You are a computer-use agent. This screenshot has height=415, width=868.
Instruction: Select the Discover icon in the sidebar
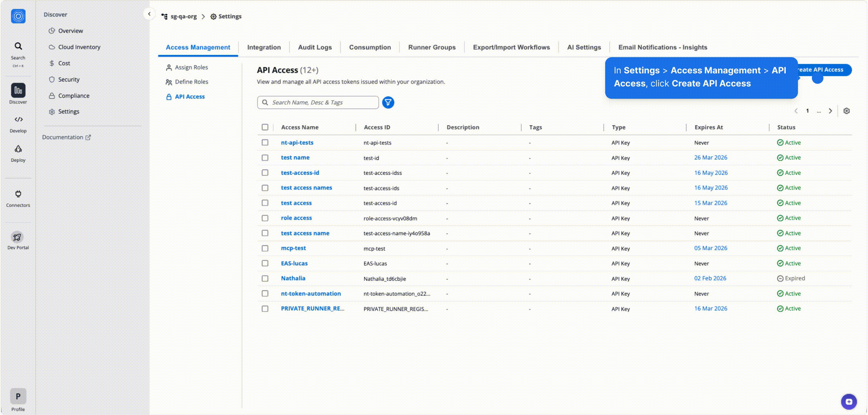tap(18, 92)
